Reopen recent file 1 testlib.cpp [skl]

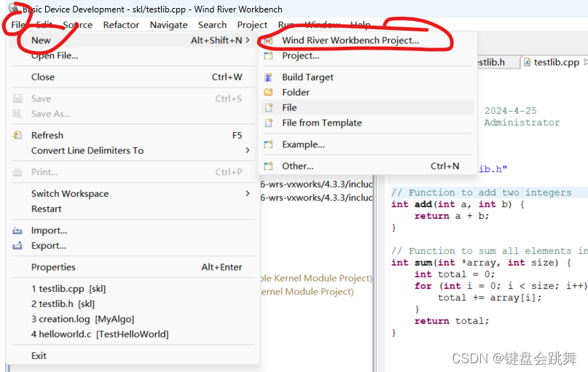pyautogui.click(x=68, y=289)
